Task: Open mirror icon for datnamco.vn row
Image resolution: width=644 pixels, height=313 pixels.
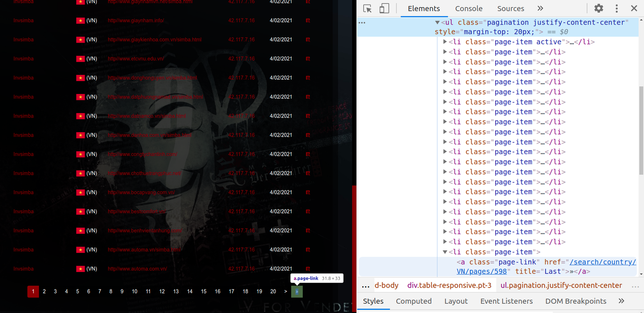Action: 308,116
